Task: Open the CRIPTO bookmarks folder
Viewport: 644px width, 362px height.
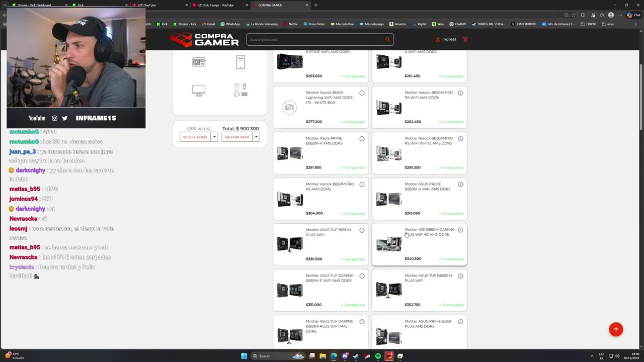Action: tap(589, 24)
